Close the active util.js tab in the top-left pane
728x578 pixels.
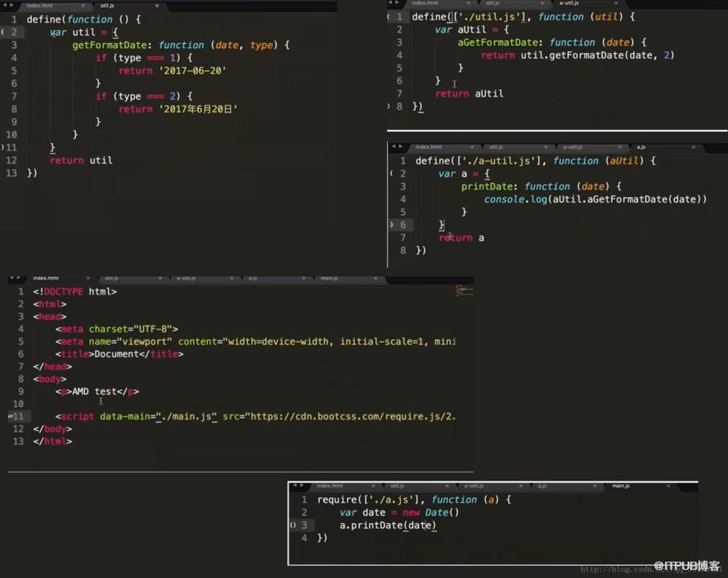157,6
